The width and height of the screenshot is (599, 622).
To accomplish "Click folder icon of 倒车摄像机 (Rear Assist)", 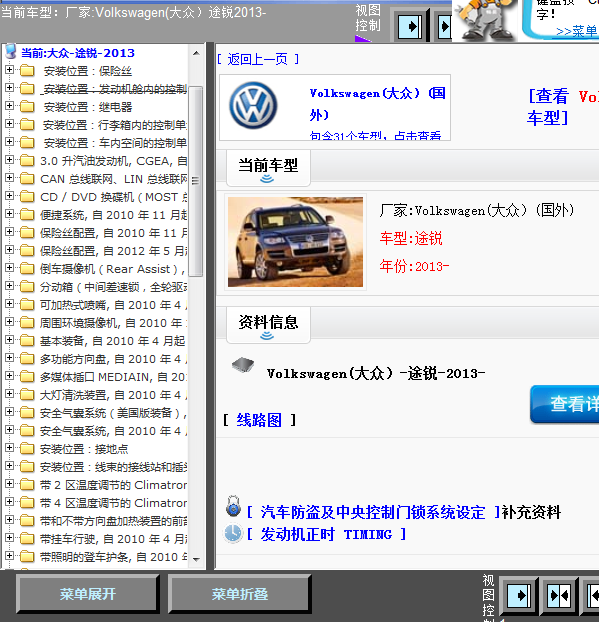I will coord(27,269).
